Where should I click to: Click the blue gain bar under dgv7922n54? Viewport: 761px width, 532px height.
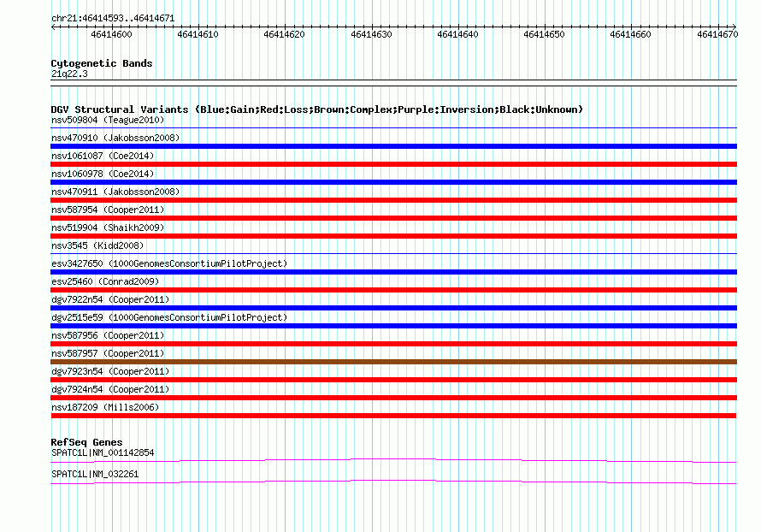(x=393, y=308)
